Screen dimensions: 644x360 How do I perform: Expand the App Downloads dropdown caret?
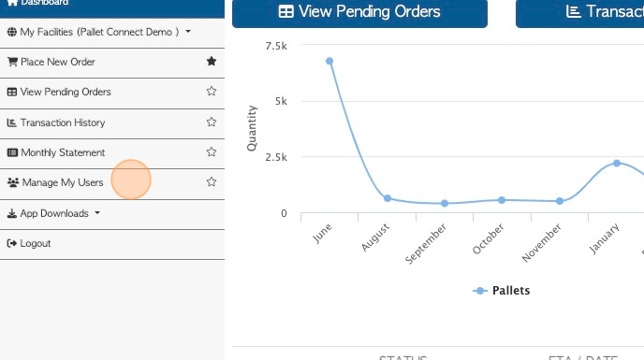[x=97, y=212]
